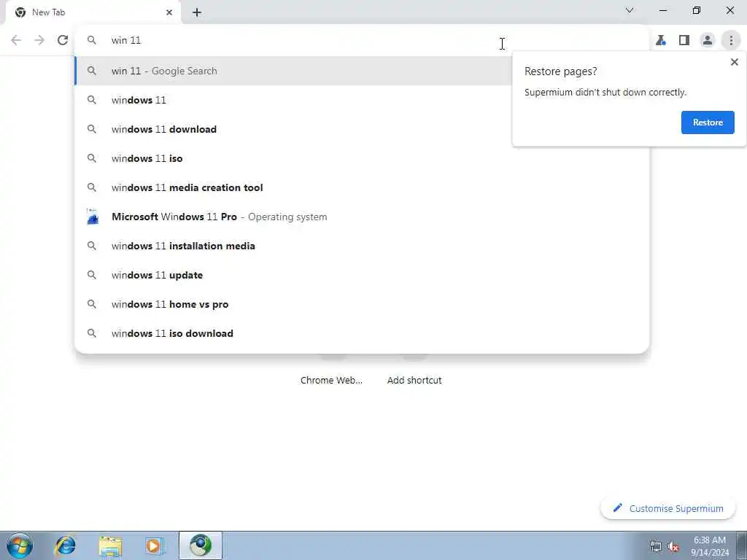Click the muted volume tray icon
The image size is (747, 560).
click(673, 547)
